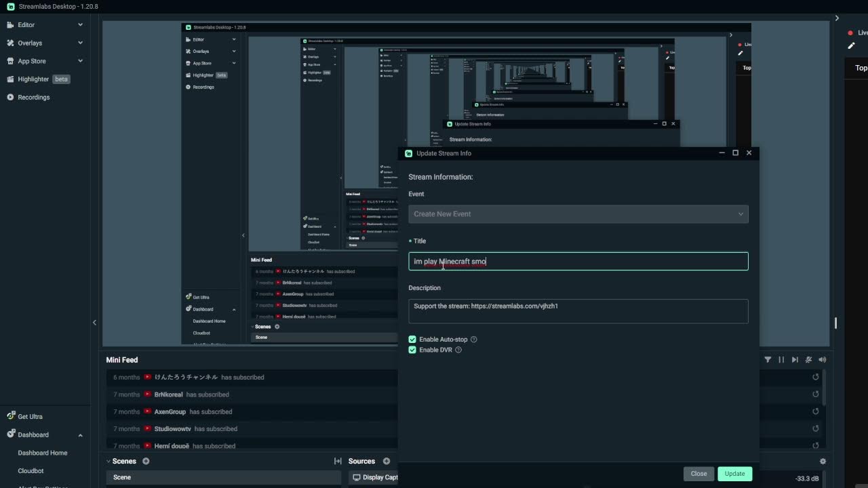868x488 pixels.
Task: Click the Streamlabs logo in the main title bar
Action: [x=11, y=7]
